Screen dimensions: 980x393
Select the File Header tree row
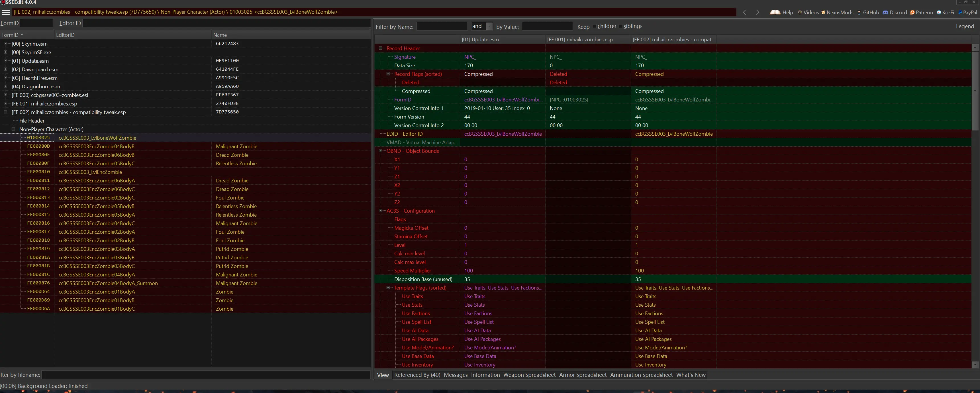(32, 121)
